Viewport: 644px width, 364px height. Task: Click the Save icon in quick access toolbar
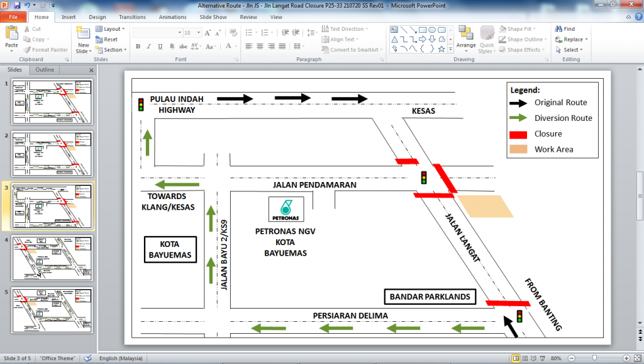(17, 5)
